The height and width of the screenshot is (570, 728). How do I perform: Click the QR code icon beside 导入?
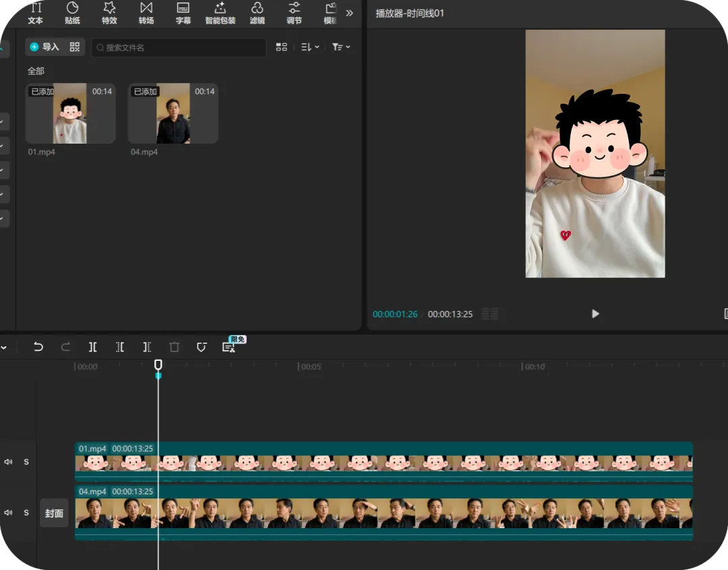coord(75,47)
